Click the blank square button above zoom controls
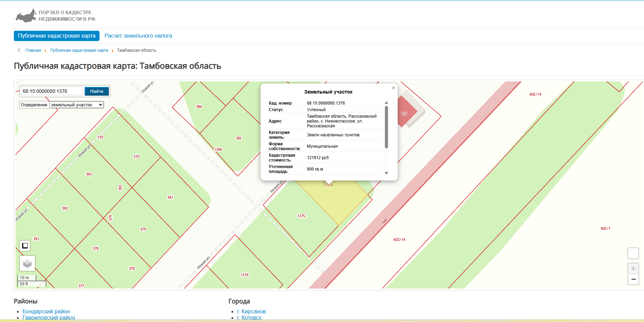Viewport: 644px width, 322px height. (633, 253)
